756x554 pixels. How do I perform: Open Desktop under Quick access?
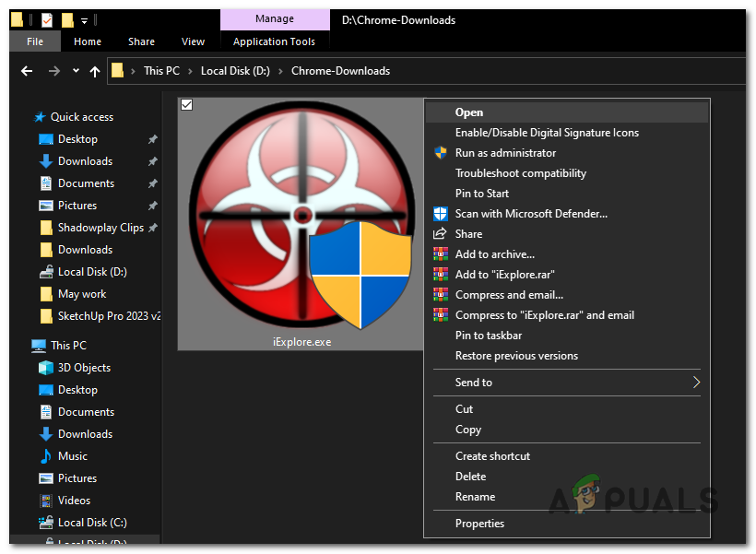pos(77,139)
